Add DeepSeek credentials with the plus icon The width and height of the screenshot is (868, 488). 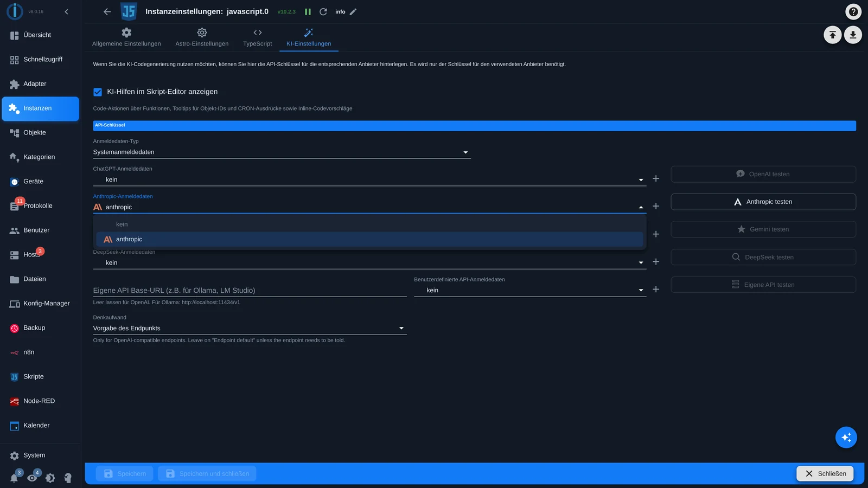(x=656, y=262)
